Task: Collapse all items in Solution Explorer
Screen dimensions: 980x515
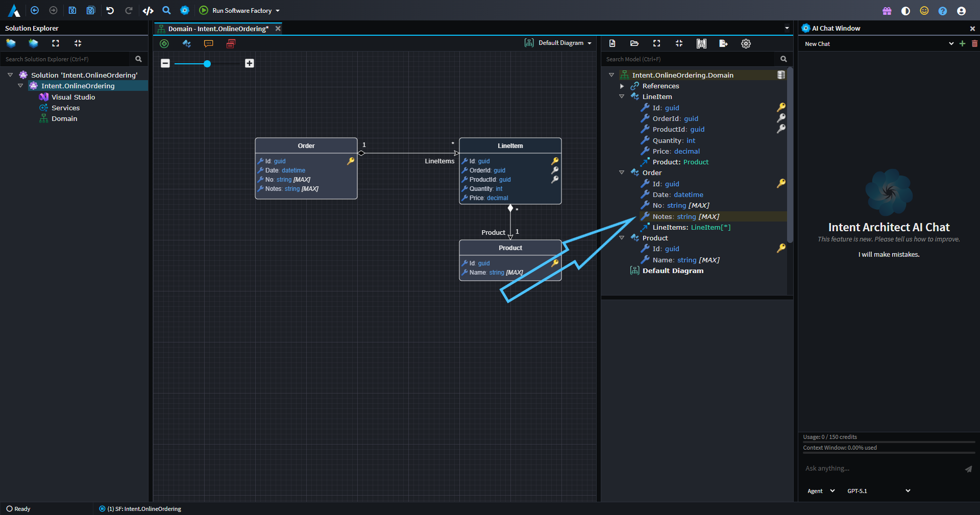Action: [x=78, y=43]
